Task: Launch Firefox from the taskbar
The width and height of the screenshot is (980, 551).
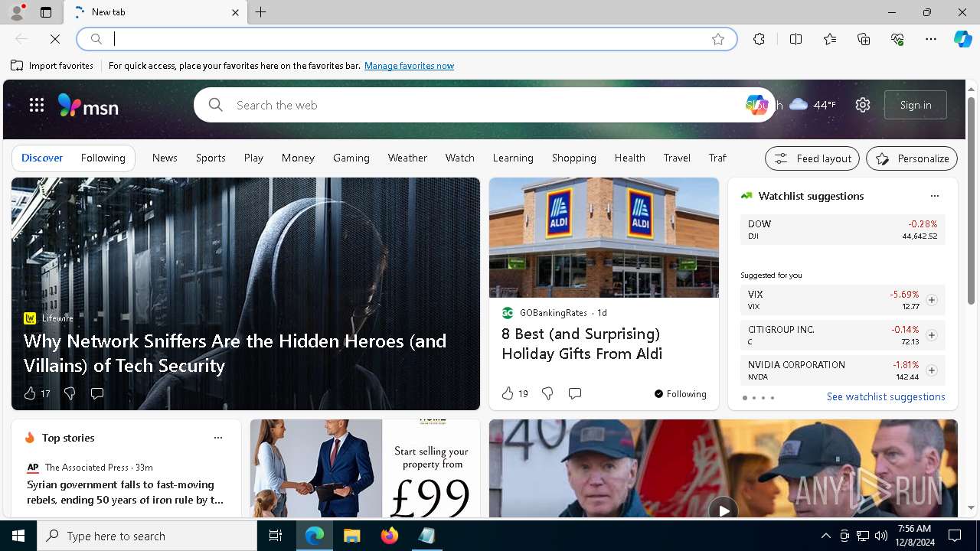Action: click(390, 536)
